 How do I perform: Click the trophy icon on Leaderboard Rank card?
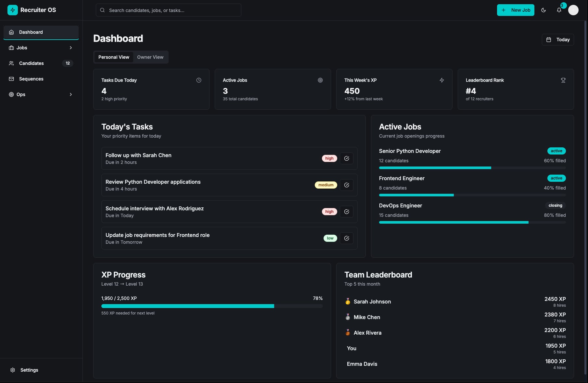[563, 80]
